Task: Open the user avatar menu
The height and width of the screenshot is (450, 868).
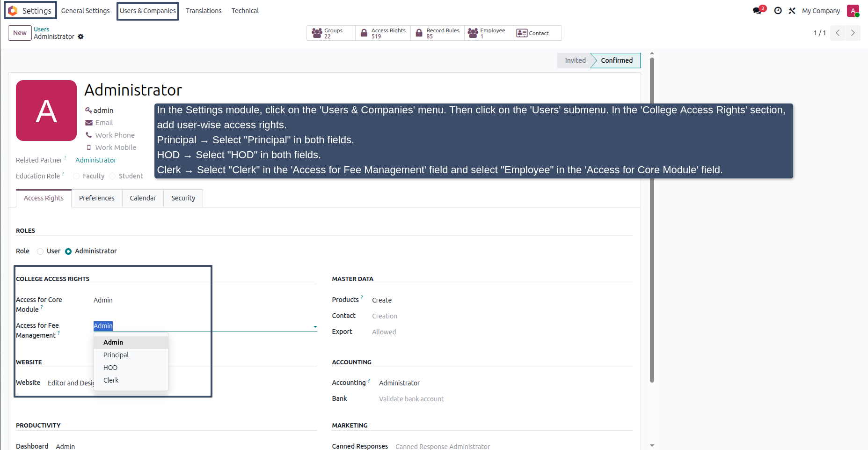Action: (x=853, y=10)
